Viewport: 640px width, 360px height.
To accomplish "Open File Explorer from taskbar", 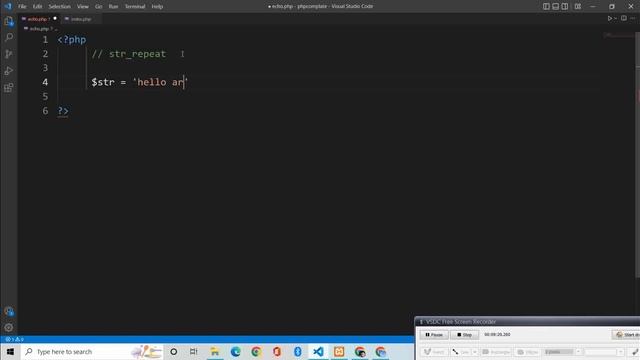I will [x=215, y=351].
